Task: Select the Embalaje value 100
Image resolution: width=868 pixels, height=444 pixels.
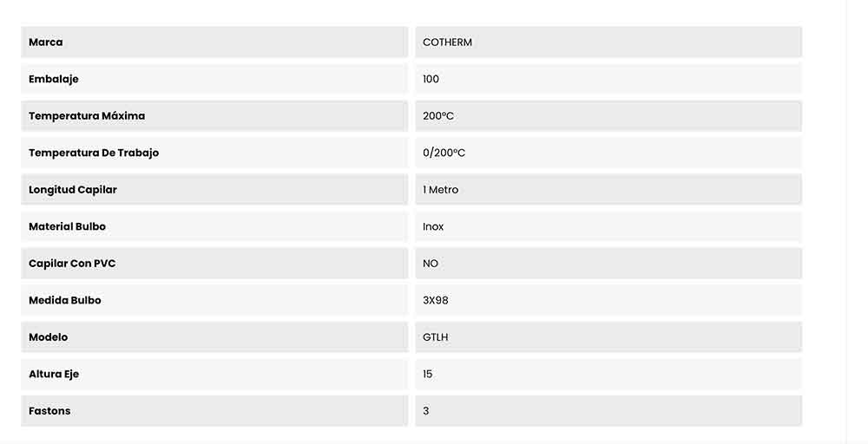Action: 431,79
